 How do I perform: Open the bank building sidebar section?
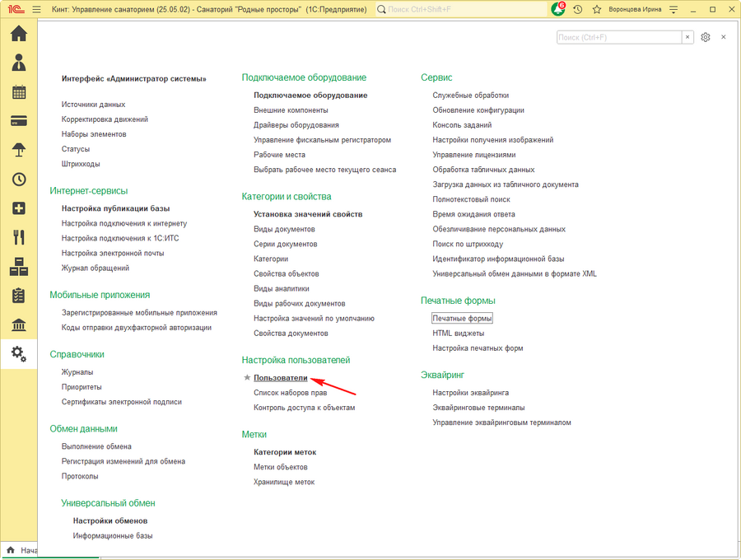(19, 325)
